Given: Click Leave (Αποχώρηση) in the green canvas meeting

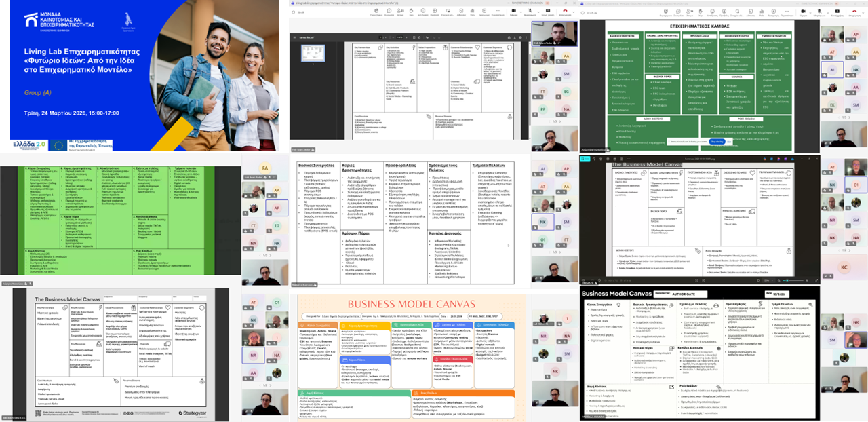Looking at the screenshot, I should [x=854, y=12].
